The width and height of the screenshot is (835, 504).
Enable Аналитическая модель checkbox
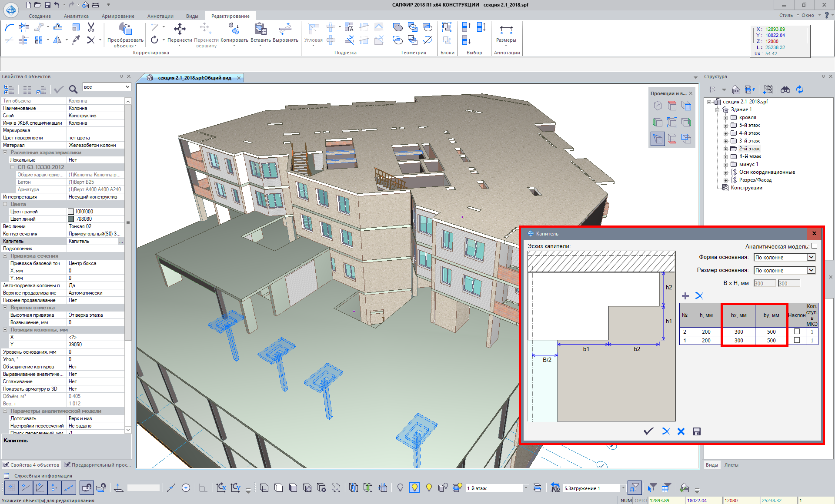pyautogui.click(x=814, y=246)
